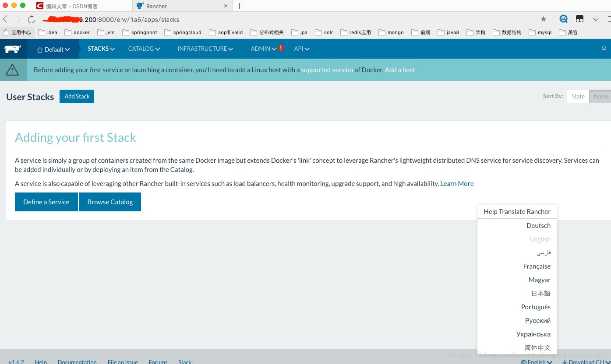The image size is (611, 364).
Task: Open the mongo bookmarks folder
Action: point(391,32)
